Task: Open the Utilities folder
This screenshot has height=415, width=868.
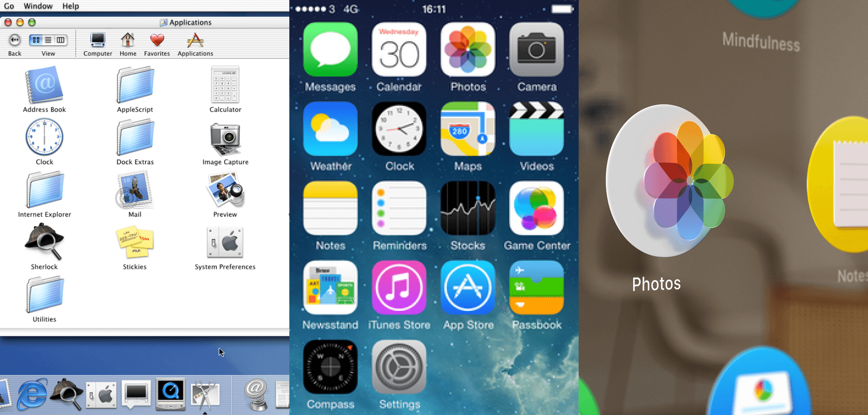Action: [45, 295]
